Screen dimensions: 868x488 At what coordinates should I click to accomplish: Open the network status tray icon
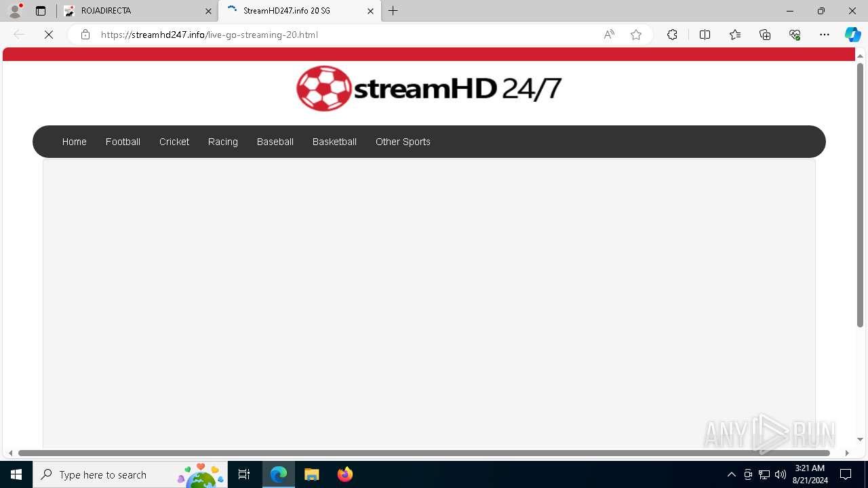point(764,474)
